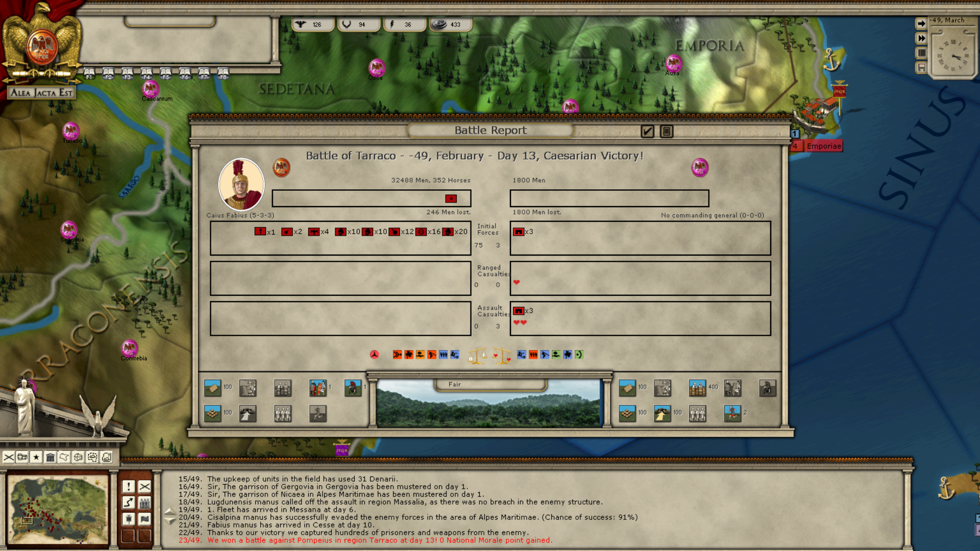The height and width of the screenshot is (551, 980).
Task: Click the fast-forward turn button
Action: [921, 38]
